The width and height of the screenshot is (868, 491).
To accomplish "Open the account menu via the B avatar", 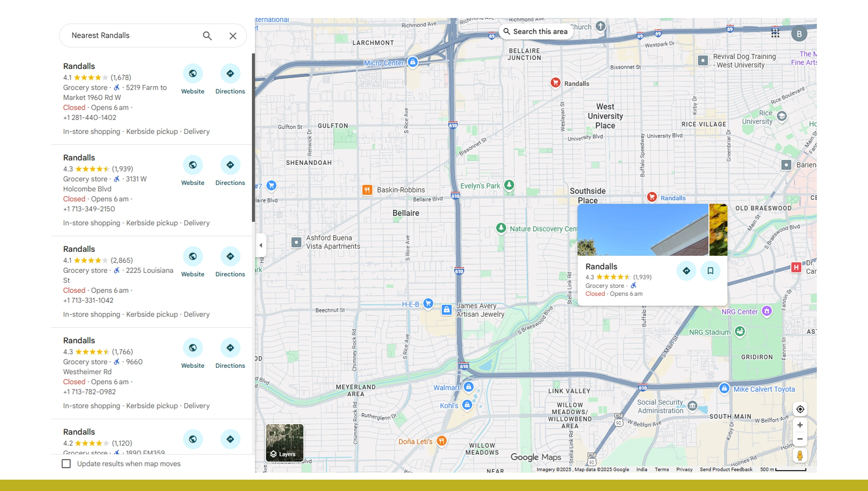I will pyautogui.click(x=799, y=34).
